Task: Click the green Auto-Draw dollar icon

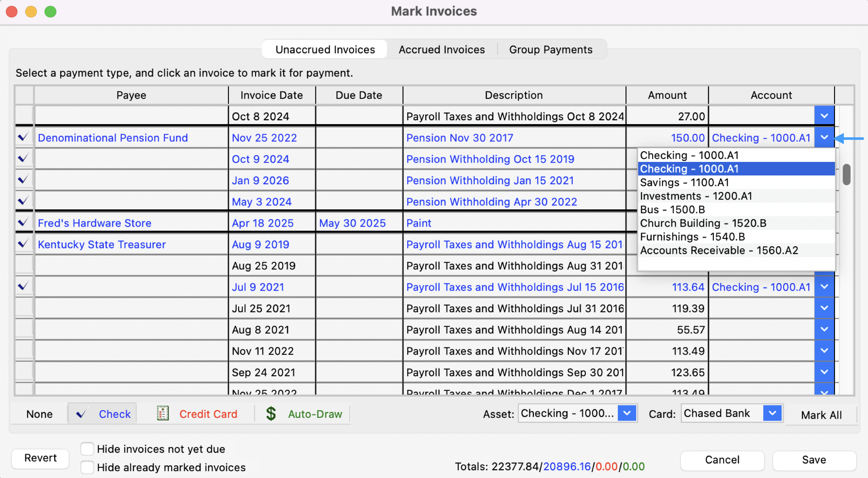Action: point(271,413)
